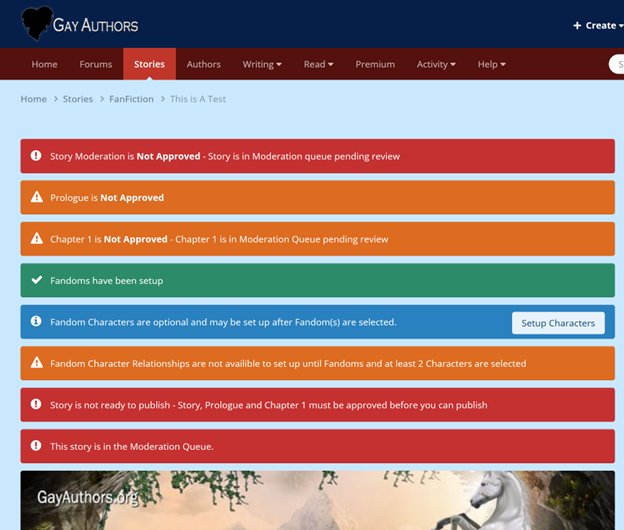The height and width of the screenshot is (530, 624).
Task: Go to FanFiction breadcrumb link
Action: (131, 99)
